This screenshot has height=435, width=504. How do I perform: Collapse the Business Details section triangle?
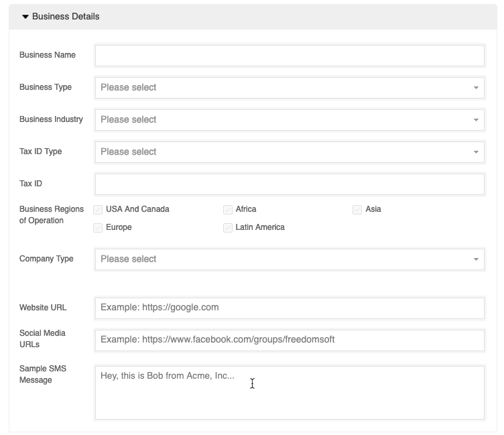[x=25, y=17]
